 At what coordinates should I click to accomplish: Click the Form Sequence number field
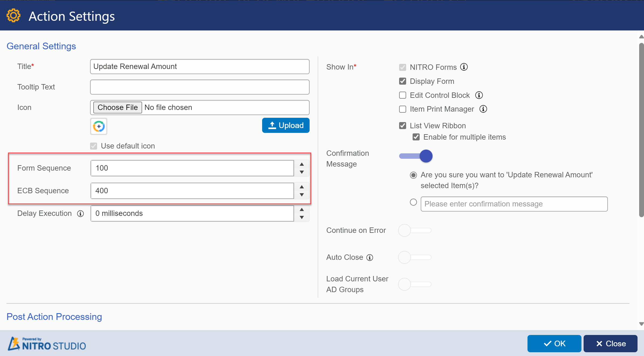tap(192, 168)
